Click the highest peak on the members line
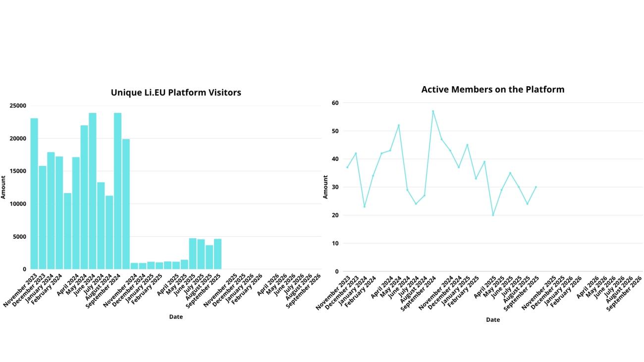Viewport: 644px width, 362px height. point(432,111)
